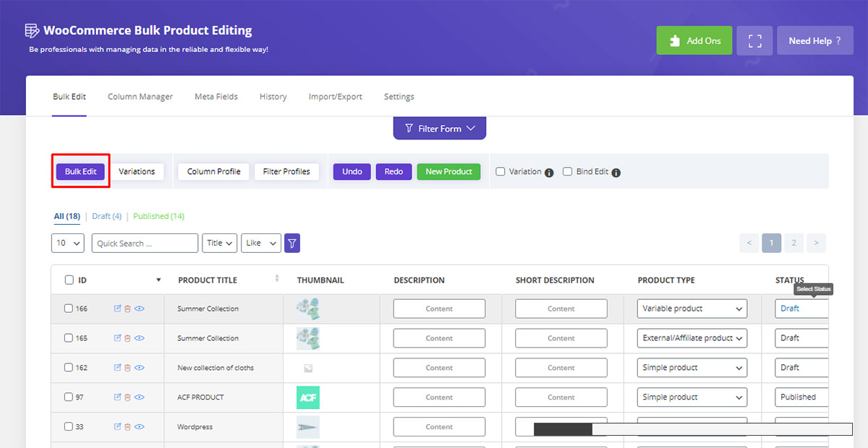868x448 pixels.
Task: Click edit icon in row 162
Action: pyautogui.click(x=118, y=368)
